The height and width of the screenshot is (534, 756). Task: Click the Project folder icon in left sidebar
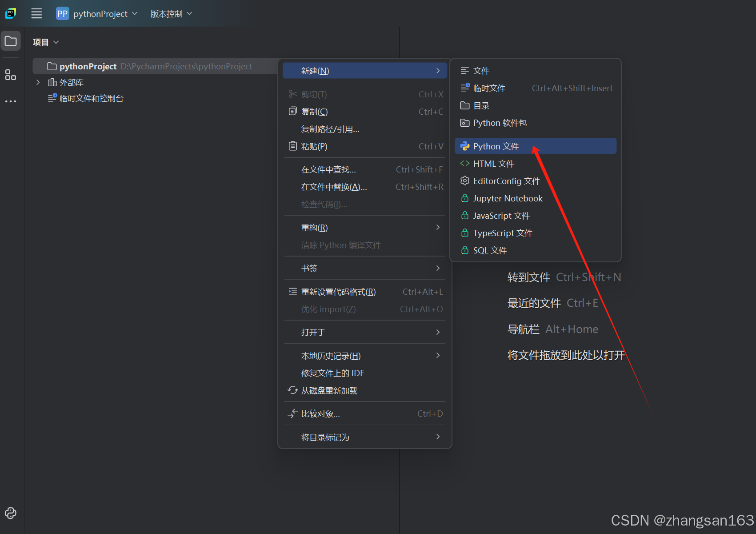(x=10, y=40)
